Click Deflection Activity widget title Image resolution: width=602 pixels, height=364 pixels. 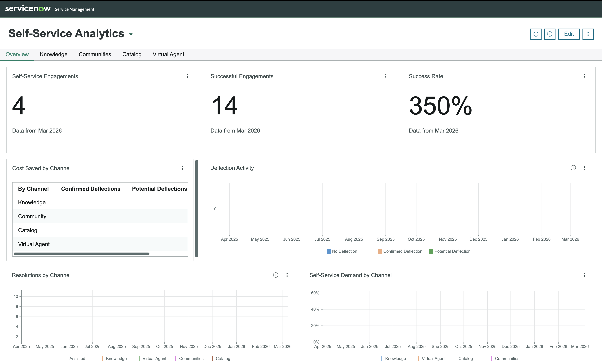232,168
